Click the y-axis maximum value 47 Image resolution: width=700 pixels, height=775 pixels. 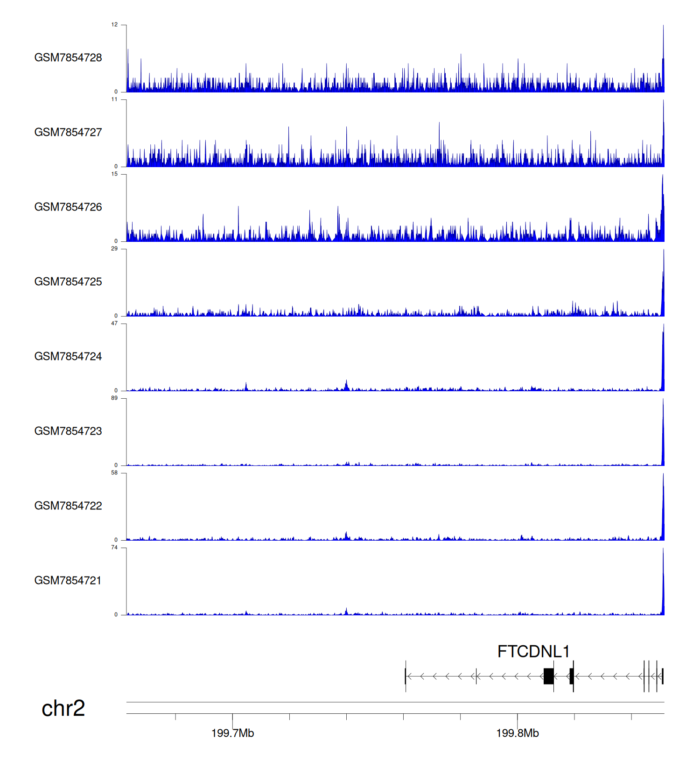114,323
